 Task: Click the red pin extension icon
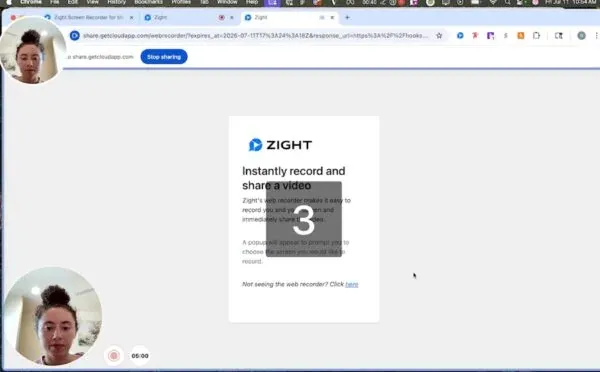pos(475,36)
